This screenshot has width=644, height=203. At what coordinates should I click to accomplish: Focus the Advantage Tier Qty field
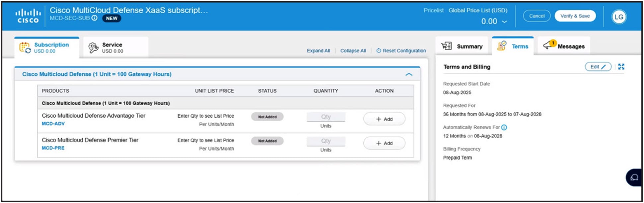click(x=326, y=117)
